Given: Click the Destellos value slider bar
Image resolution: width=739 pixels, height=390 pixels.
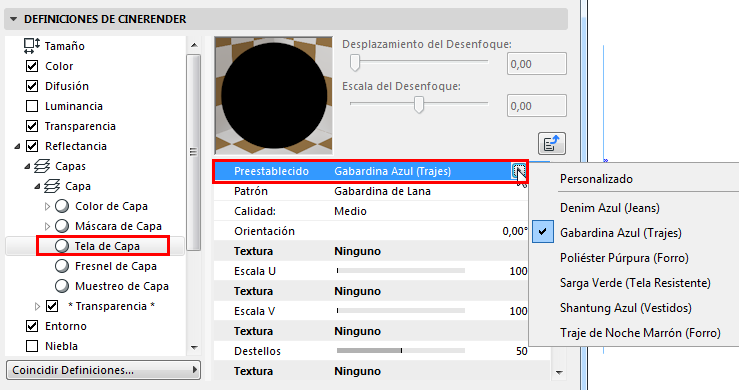Looking at the screenshot, I should tap(401, 351).
